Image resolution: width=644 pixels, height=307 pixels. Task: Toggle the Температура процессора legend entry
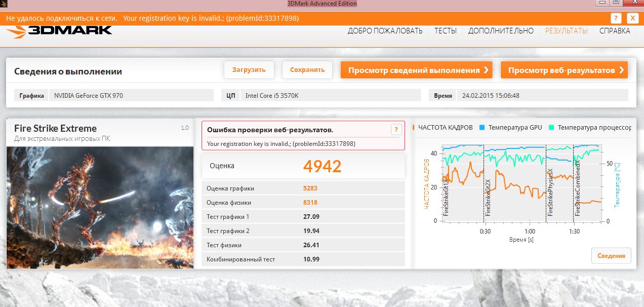pos(590,128)
